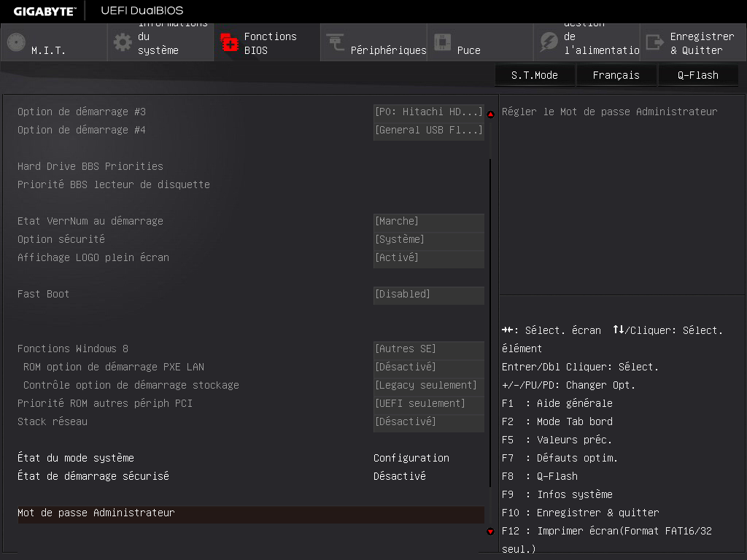Open the Enregistrer & Quitter tab
This screenshot has width=747, height=560.
pyautogui.click(x=694, y=42)
